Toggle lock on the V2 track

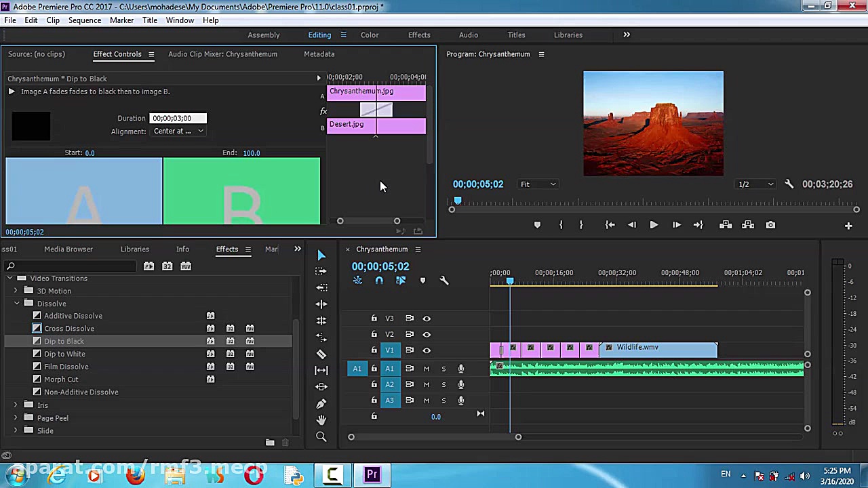point(374,334)
